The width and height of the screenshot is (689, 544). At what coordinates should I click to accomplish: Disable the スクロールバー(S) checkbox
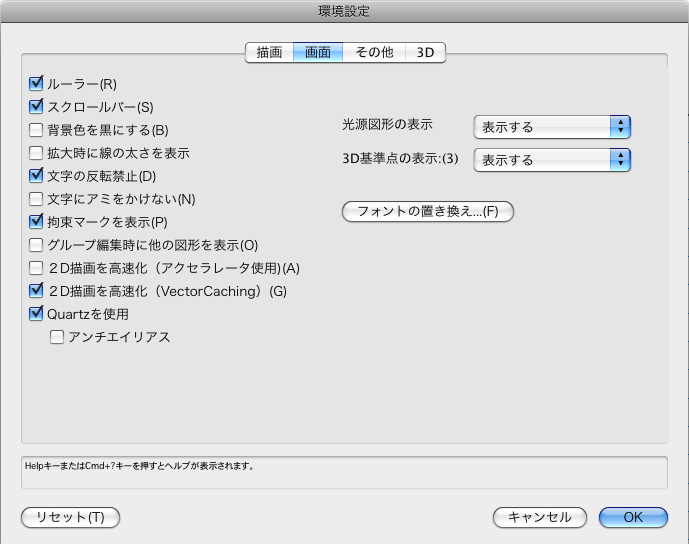tap(37, 107)
